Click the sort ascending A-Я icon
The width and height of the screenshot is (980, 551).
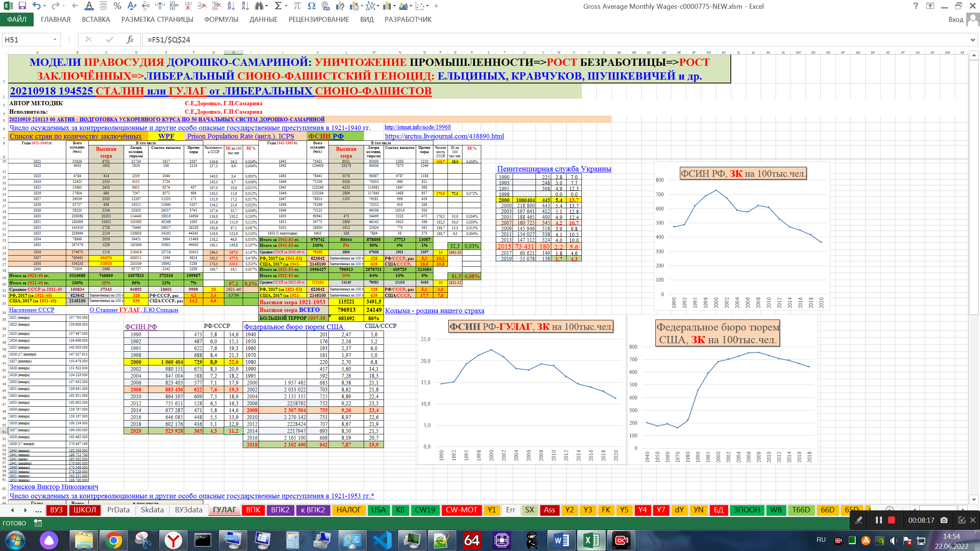231,6
